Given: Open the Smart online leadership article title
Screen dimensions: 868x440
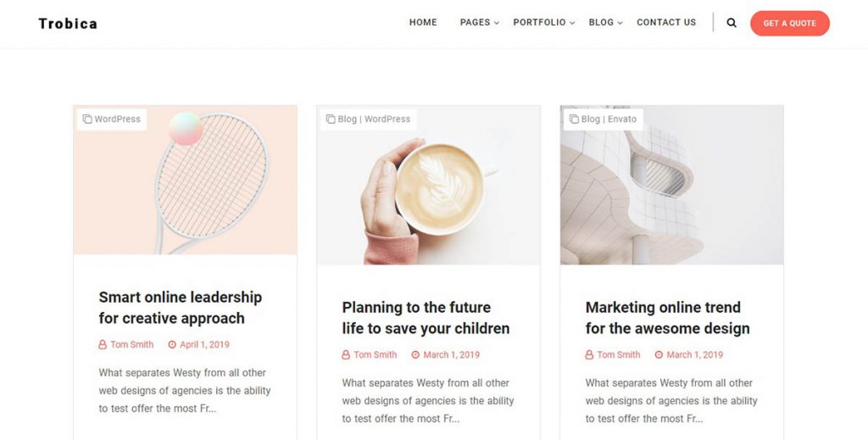Looking at the screenshot, I should tap(180, 308).
